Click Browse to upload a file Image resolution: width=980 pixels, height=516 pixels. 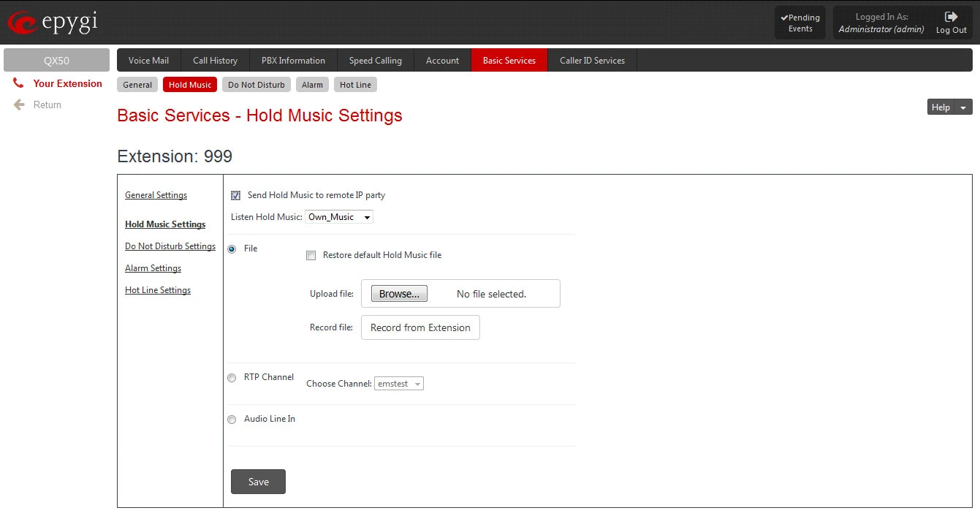pos(399,294)
